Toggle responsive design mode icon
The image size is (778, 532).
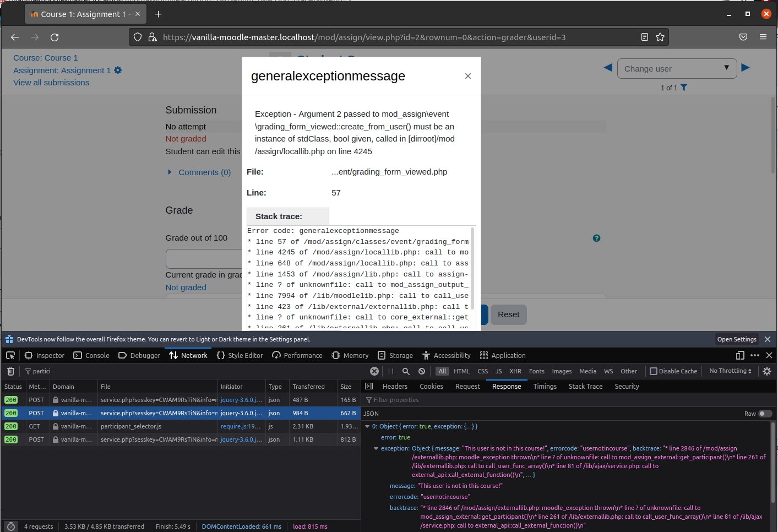740,355
